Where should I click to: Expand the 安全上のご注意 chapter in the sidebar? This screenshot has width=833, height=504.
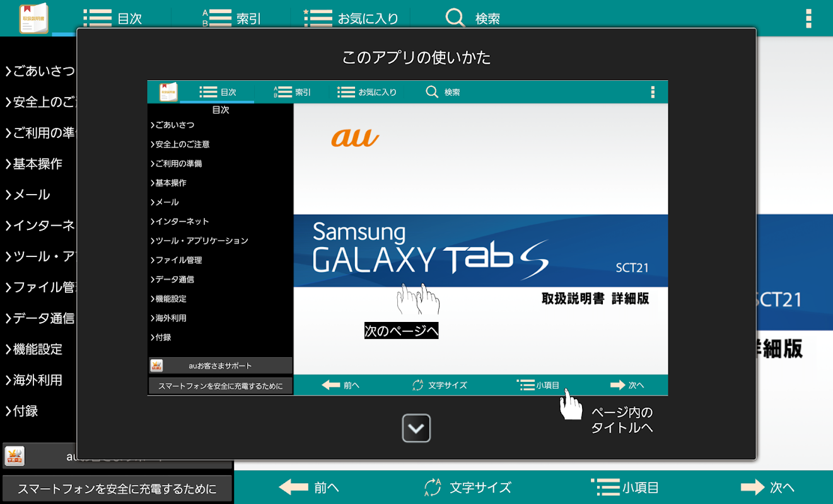click(39, 101)
